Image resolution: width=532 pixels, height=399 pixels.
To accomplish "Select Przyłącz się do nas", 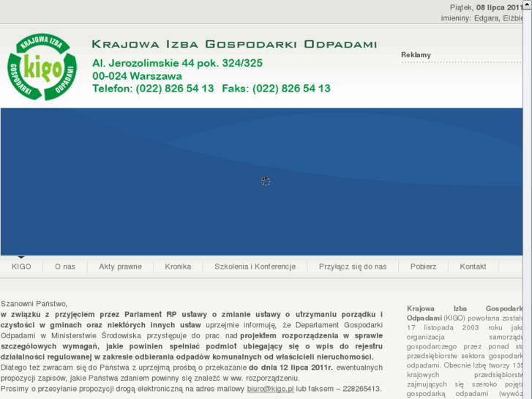I will pos(353,266).
